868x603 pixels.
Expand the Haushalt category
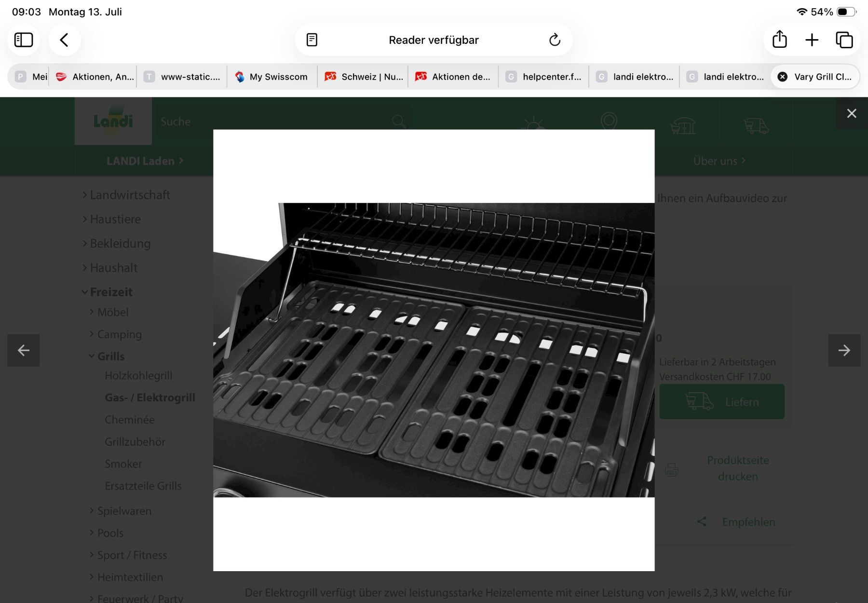[x=110, y=267]
